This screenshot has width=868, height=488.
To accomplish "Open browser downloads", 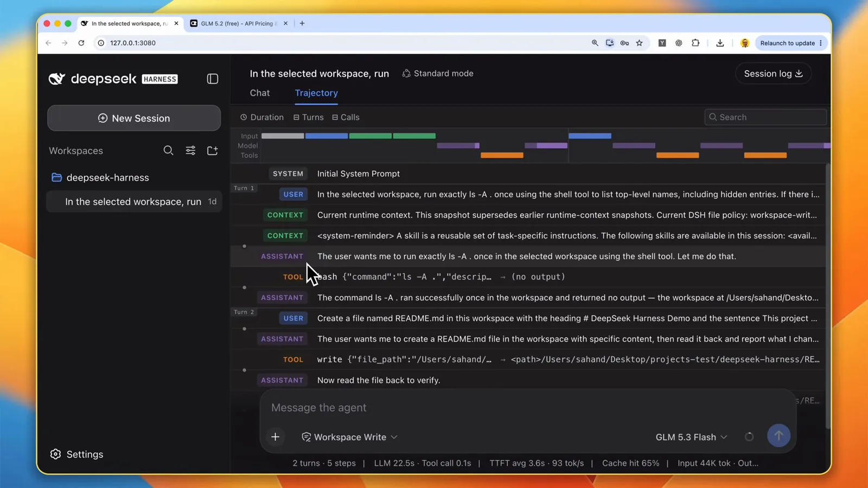I will (720, 43).
